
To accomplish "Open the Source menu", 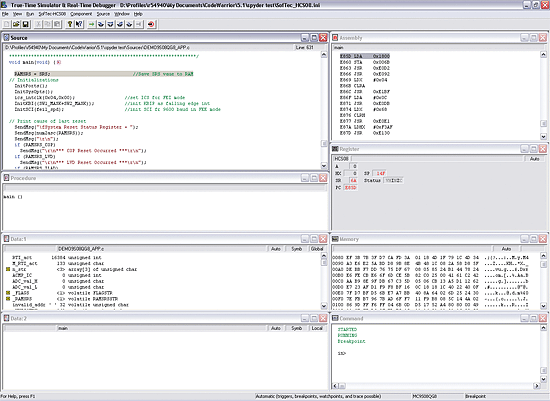I will coord(103,14).
